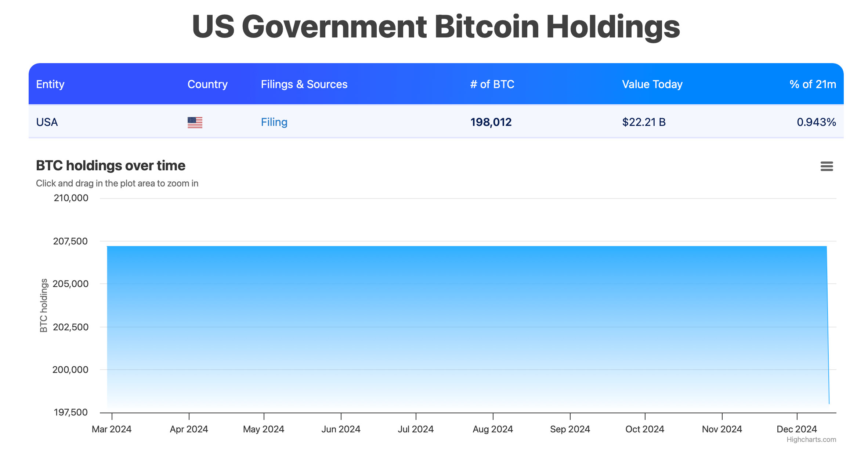Screen dimensions: 868x450
Task: Click the Jun 2024 x-axis label
Action: pos(341,429)
